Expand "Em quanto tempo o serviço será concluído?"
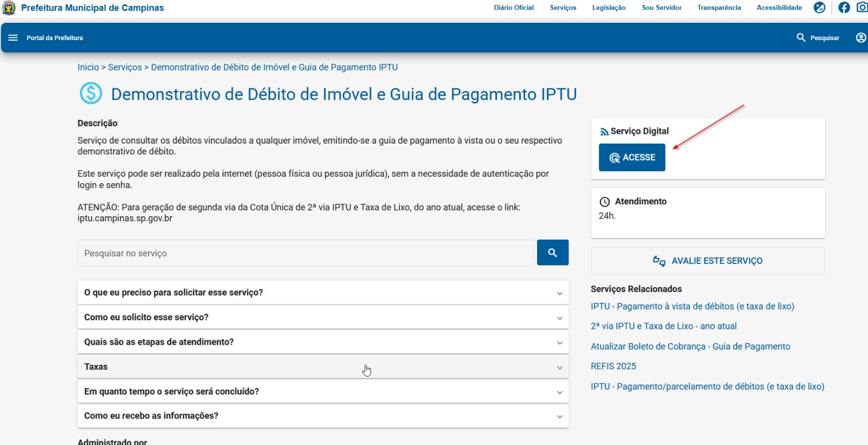 pyautogui.click(x=323, y=392)
